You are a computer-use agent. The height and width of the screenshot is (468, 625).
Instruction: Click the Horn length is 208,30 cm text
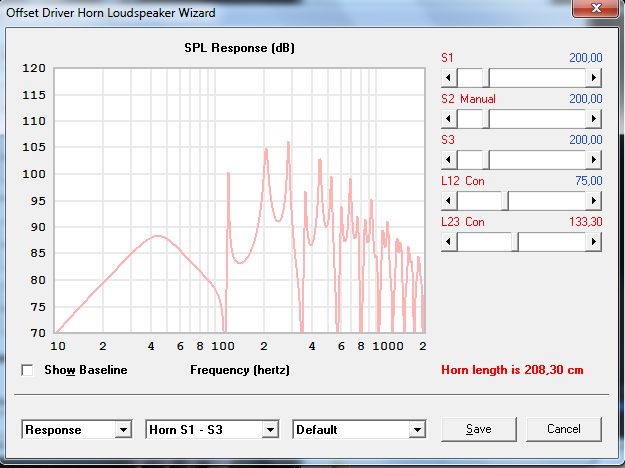click(512, 370)
